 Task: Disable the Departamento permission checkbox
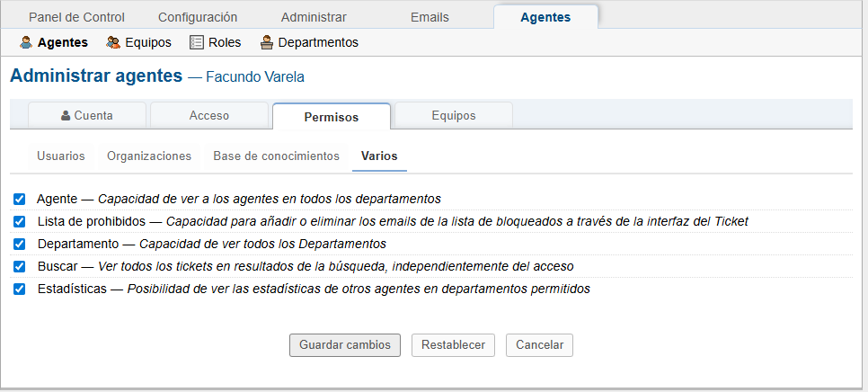20,244
